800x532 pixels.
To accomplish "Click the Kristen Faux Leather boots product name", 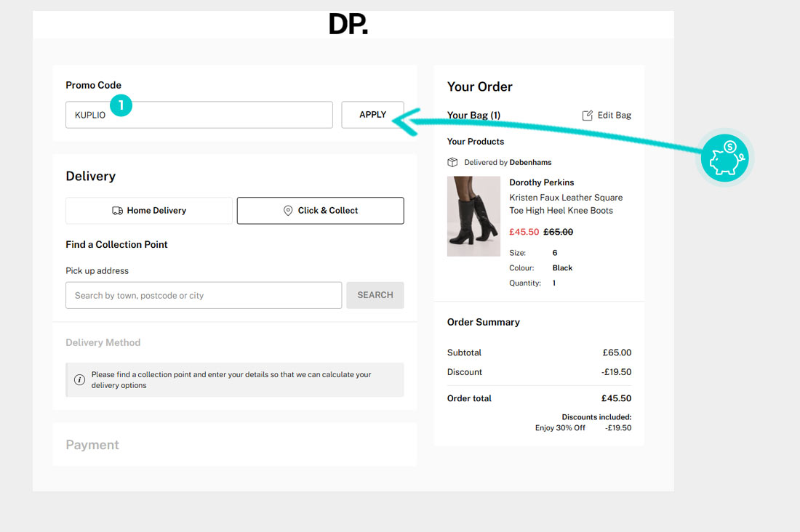I will 566,204.
